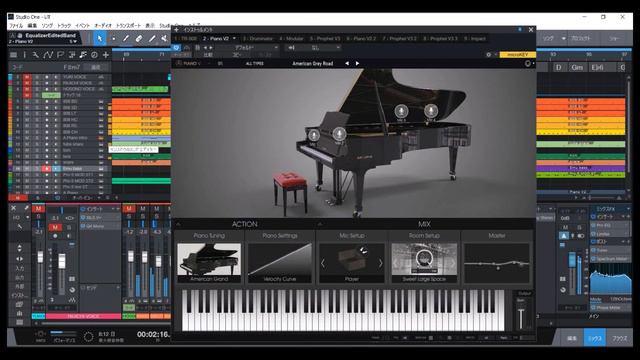Adjust the PAUCHI VOICE channel volume fader

click(x=62, y=261)
